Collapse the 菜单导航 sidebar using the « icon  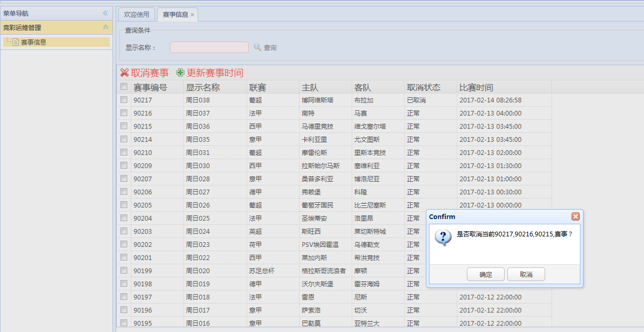(106, 13)
